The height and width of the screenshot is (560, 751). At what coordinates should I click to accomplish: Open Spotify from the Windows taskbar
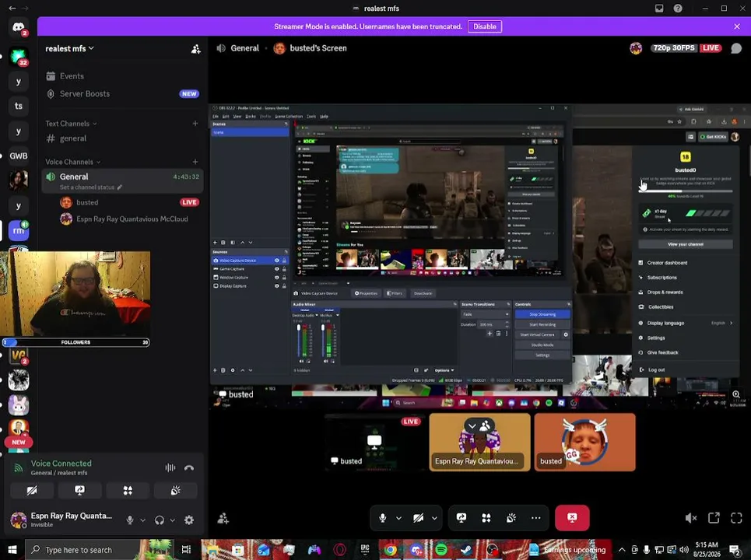point(441,549)
